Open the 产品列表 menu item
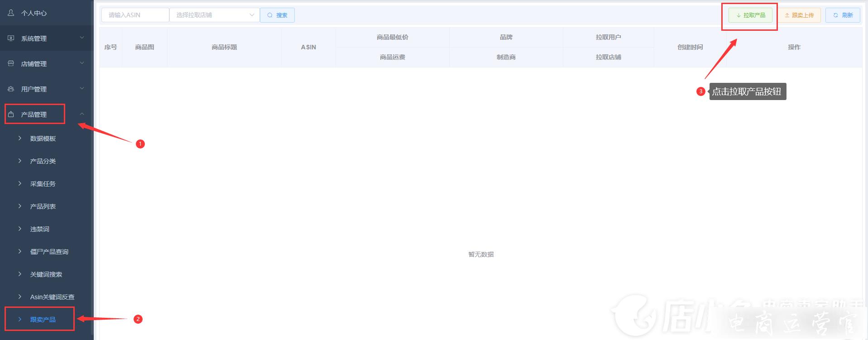868x340 pixels. point(43,206)
